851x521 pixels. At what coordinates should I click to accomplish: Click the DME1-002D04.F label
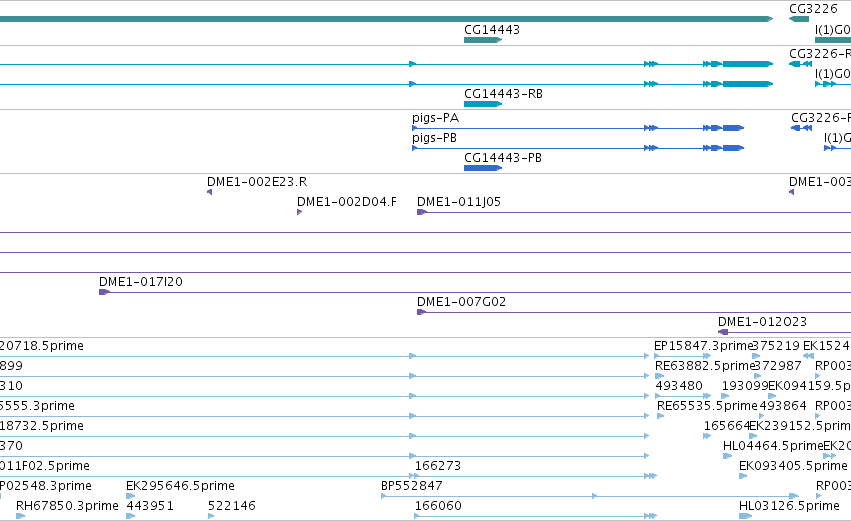click(346, 202)
